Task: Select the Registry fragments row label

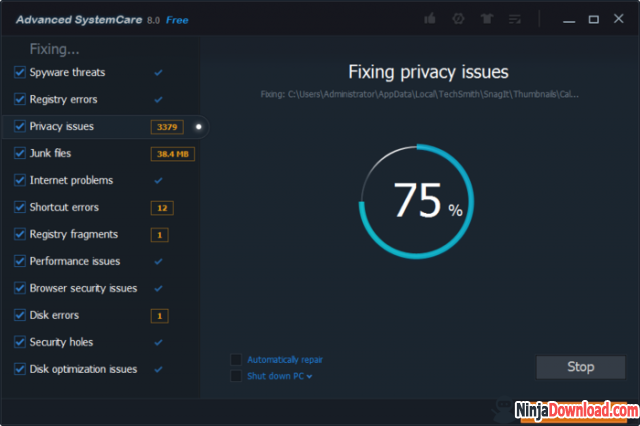Action: [74, 234]
